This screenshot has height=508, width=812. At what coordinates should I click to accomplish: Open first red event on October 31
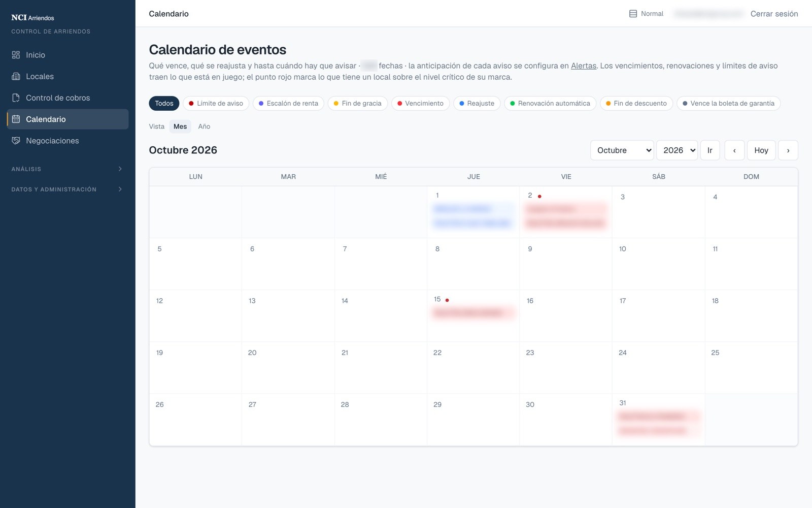(x=658, y=417)
